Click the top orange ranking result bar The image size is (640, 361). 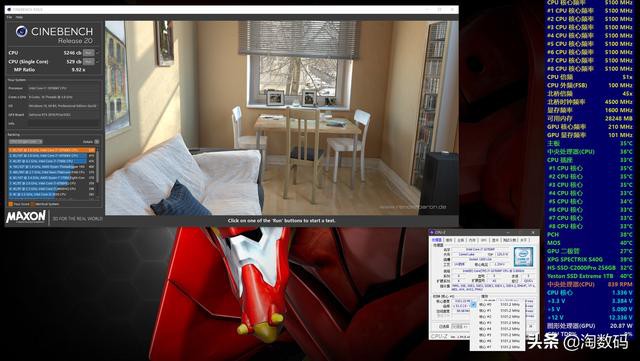tap(52, 150)
